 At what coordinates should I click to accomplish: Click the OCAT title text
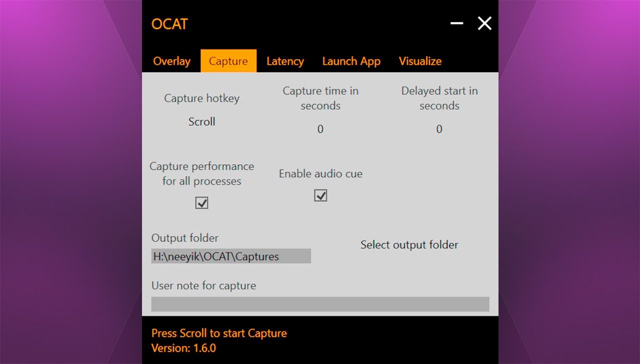pos(169,24)
